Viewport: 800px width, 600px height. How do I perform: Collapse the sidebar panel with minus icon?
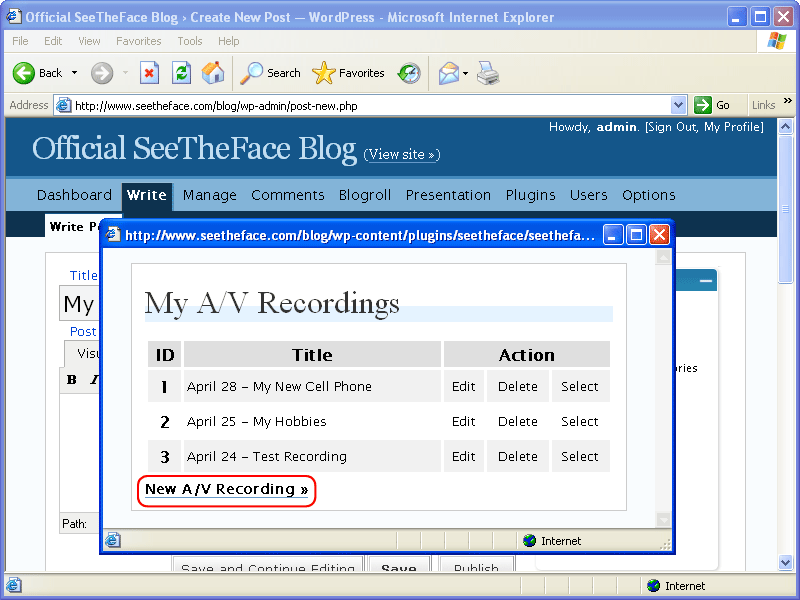(706, 281)
